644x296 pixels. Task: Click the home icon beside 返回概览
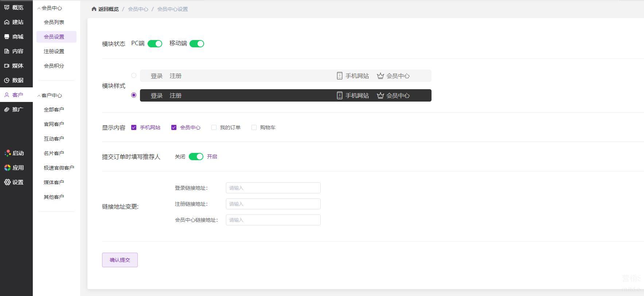point(94,9)
